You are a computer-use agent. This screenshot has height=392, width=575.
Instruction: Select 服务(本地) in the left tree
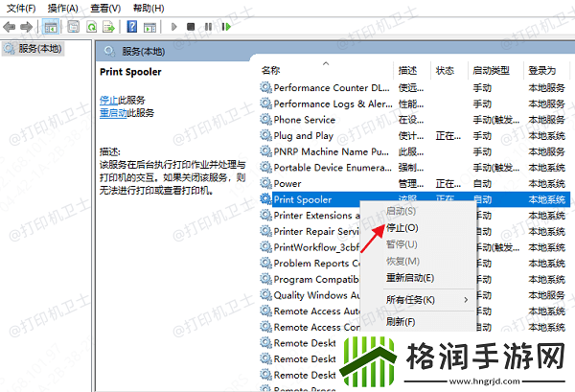[x=34, y=49]
